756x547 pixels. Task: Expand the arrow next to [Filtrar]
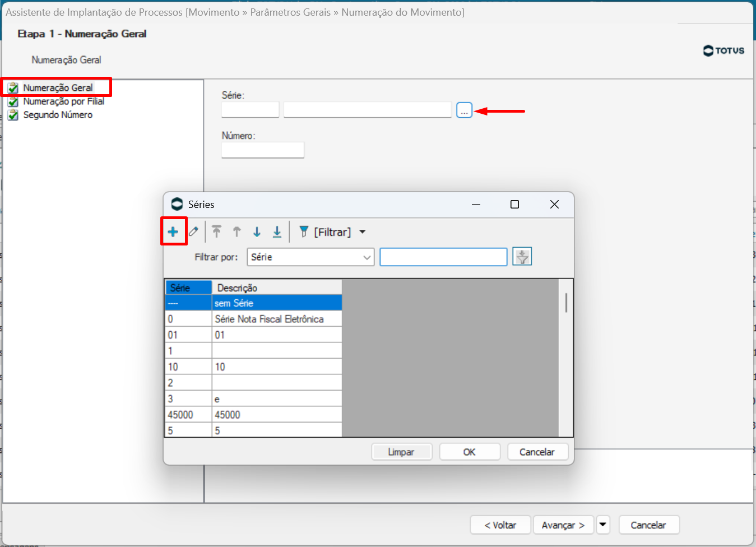363,232
